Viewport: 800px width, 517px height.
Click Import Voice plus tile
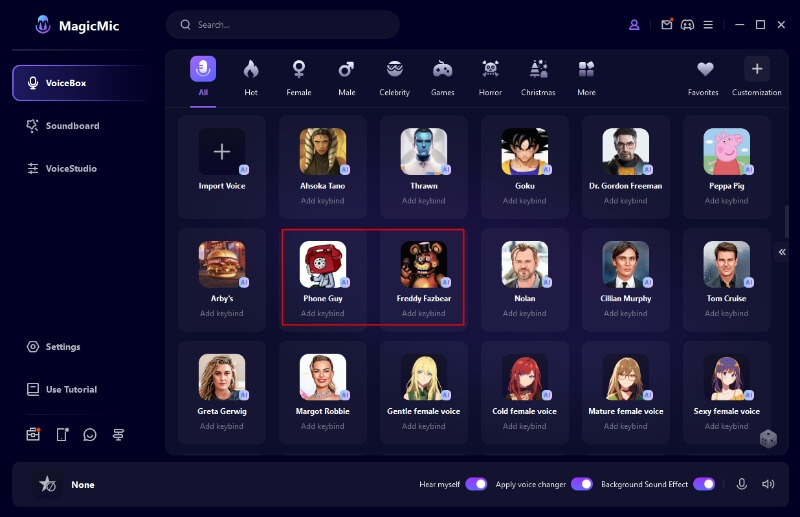click(222, 152)
